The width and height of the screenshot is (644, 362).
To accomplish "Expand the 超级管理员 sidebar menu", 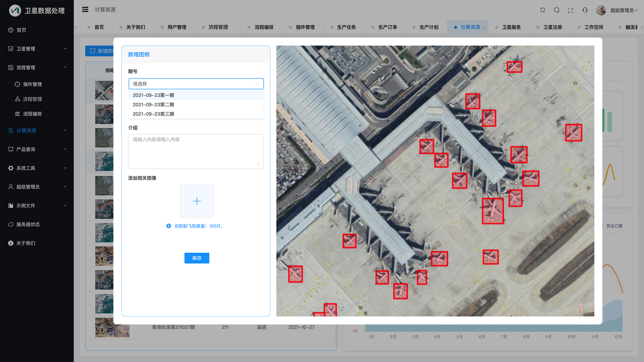I will (x=37, y=187).
